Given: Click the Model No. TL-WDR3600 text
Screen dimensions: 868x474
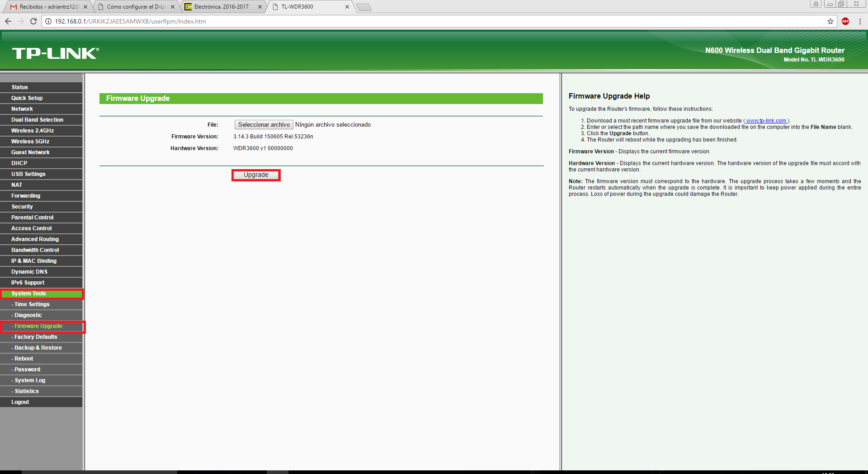Looking at the screenshot, I should pyautogui.click(x=814, y=60).
